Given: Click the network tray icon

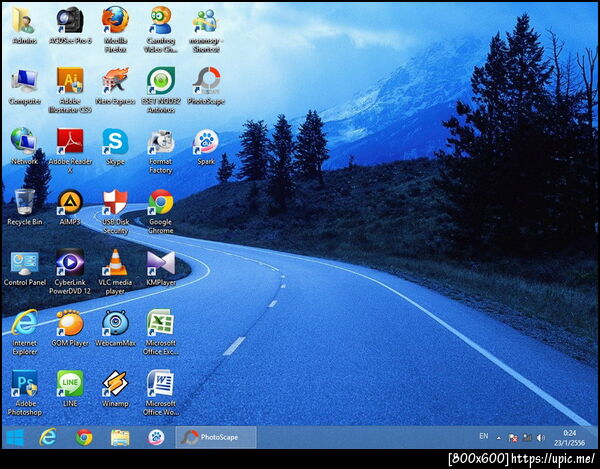Looking at the screenshot, I should (x=527, y=438).
